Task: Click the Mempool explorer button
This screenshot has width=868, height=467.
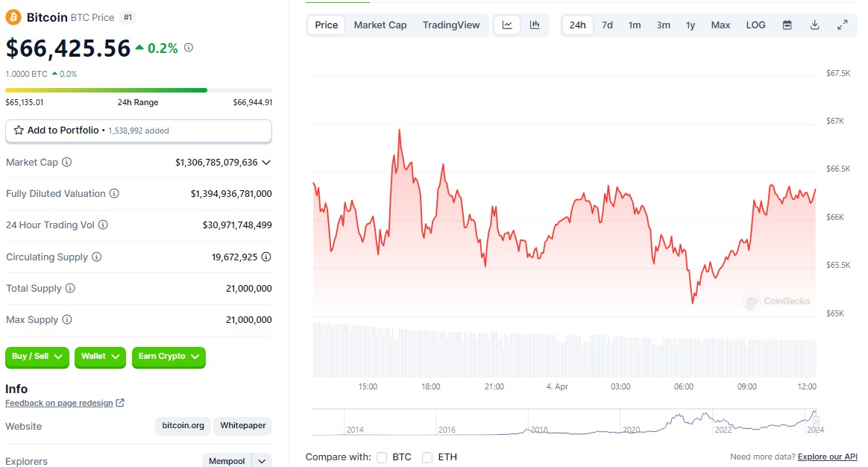Action: tap(227, 461)
